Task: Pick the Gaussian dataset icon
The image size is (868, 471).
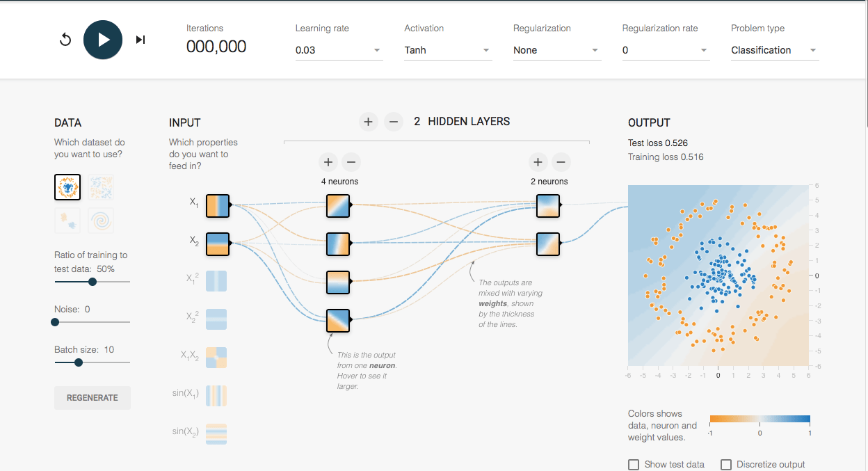Action: [x=67, y=221]
